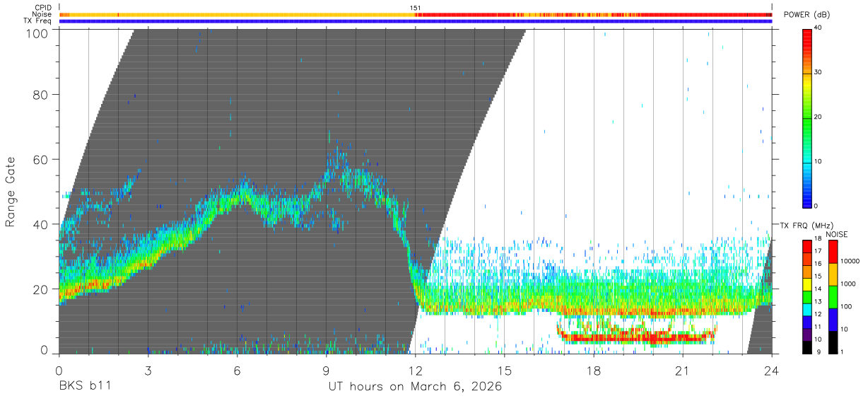Click x-axis tick label '12'
This screenshot has height=401, width=868.
[x=415, y=371]
